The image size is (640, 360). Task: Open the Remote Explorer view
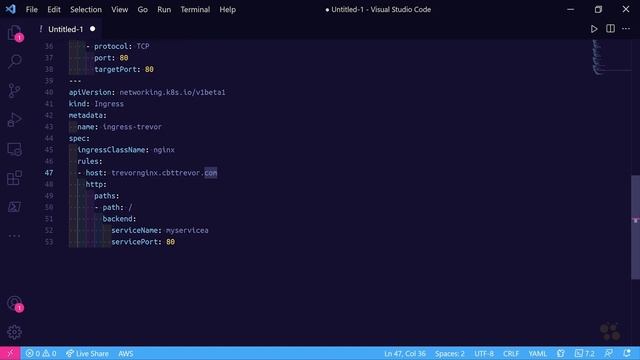[x=15, y=149]
